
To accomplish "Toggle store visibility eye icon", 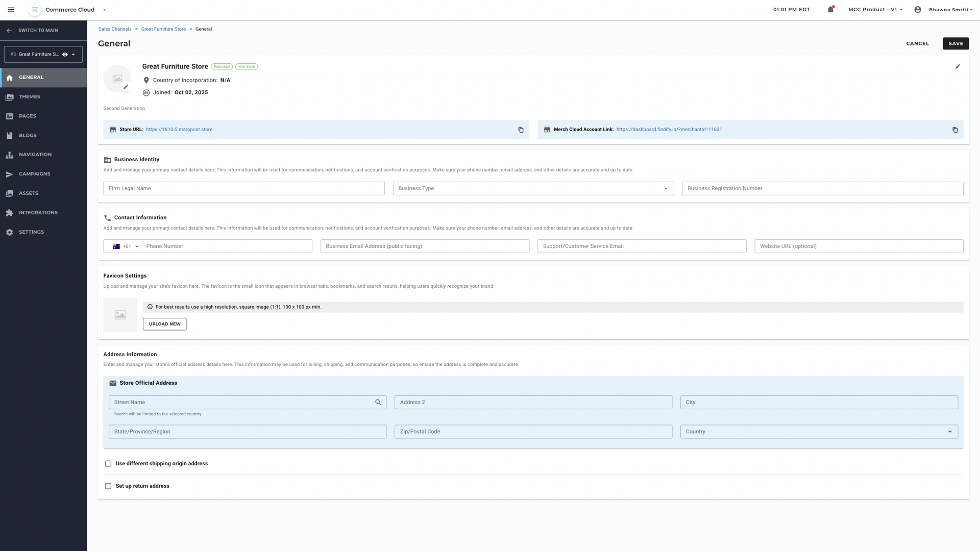I will pyautogui.click(x=65, y=55).
